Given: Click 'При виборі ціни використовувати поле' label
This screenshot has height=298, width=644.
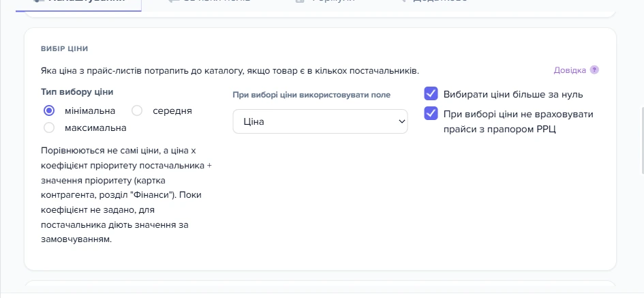Looking at the screenshot, I should (x=311, y=95).
